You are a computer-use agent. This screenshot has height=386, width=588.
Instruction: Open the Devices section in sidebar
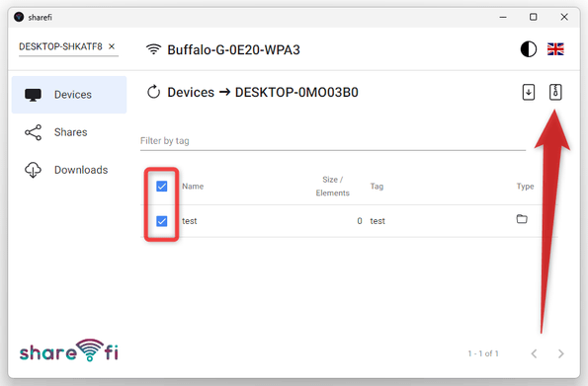(69, 95)
